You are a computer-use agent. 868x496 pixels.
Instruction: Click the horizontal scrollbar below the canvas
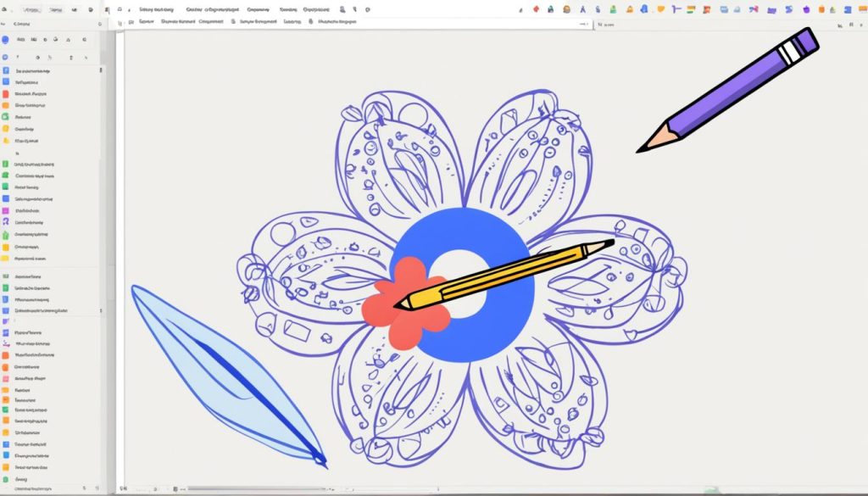pyautogui.click(x=254, y=489)
